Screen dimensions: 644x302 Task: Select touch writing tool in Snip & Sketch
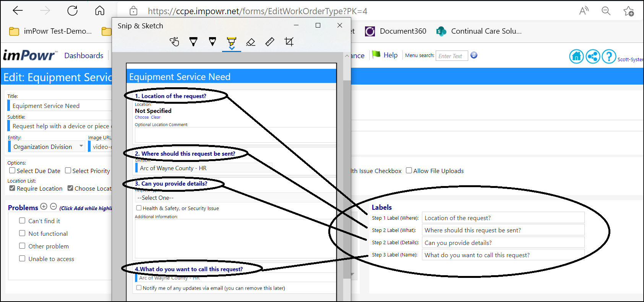tap(174, 42)
